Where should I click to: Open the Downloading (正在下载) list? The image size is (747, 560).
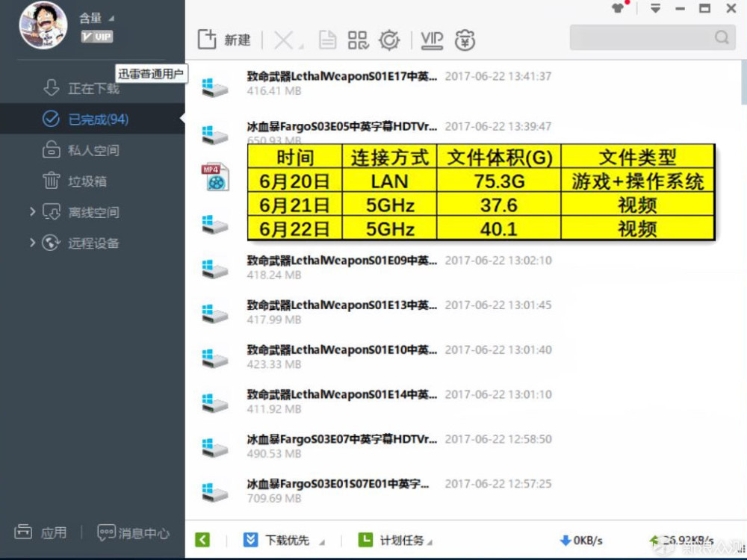[x=81, y=88]
